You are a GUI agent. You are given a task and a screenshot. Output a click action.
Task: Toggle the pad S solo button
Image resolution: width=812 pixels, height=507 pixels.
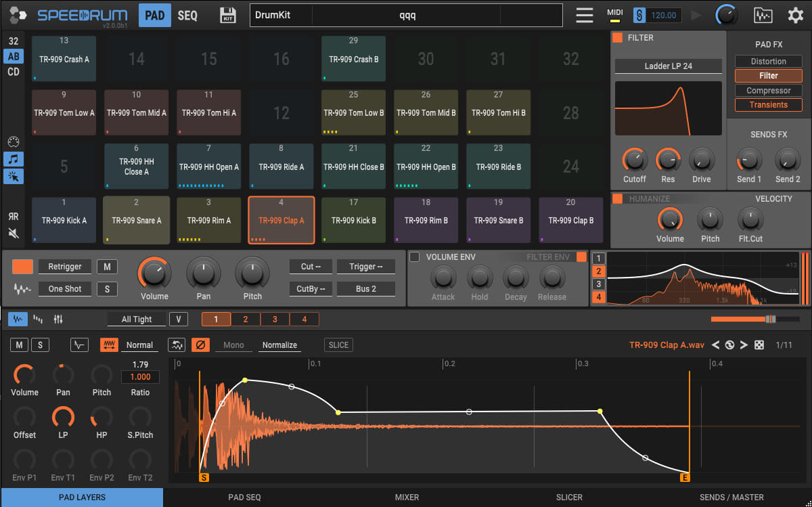pos(107,289)
